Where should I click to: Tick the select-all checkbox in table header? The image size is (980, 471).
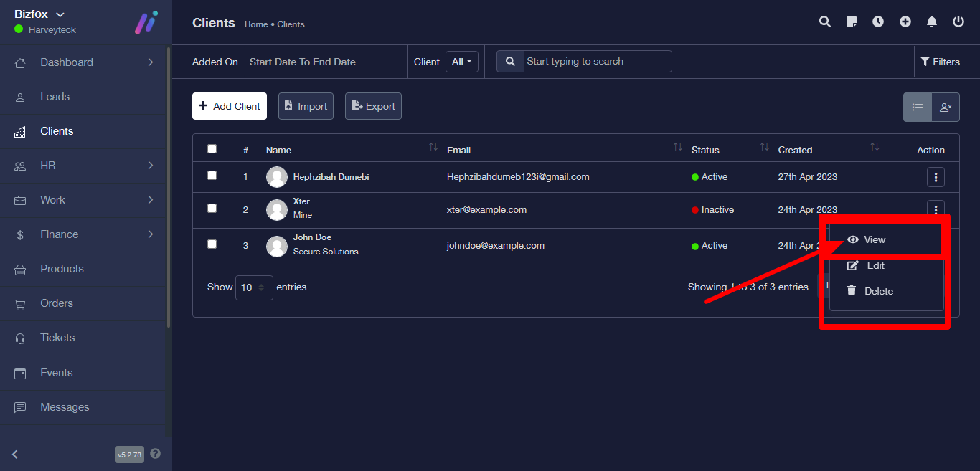[212, 149]
